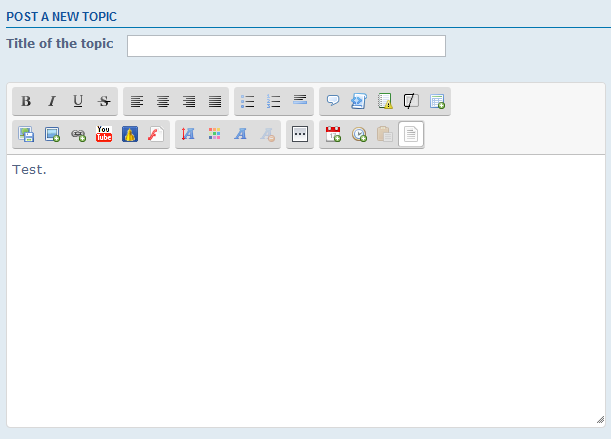Toggle italic formatting
The width and height of the screenshot is (611, 439).
tap(52, 101)
